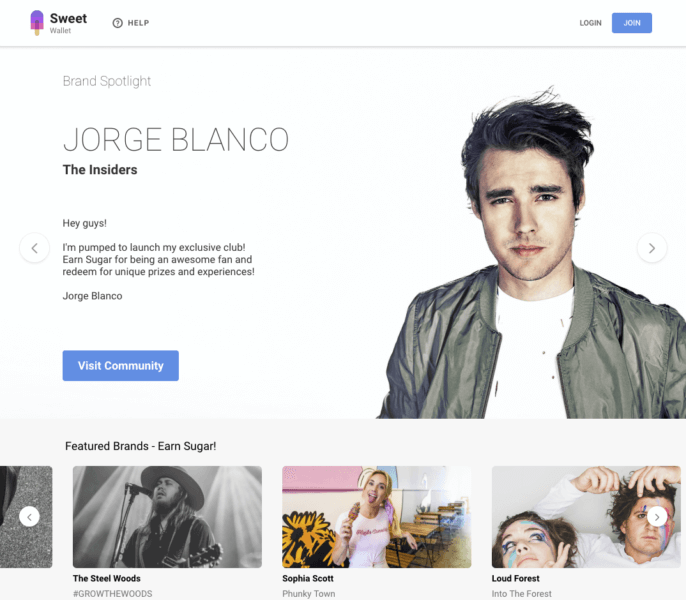This screenshot has height=600, width=686.
Task: Click Into The Forest text
Action: [x=522, y=593]
